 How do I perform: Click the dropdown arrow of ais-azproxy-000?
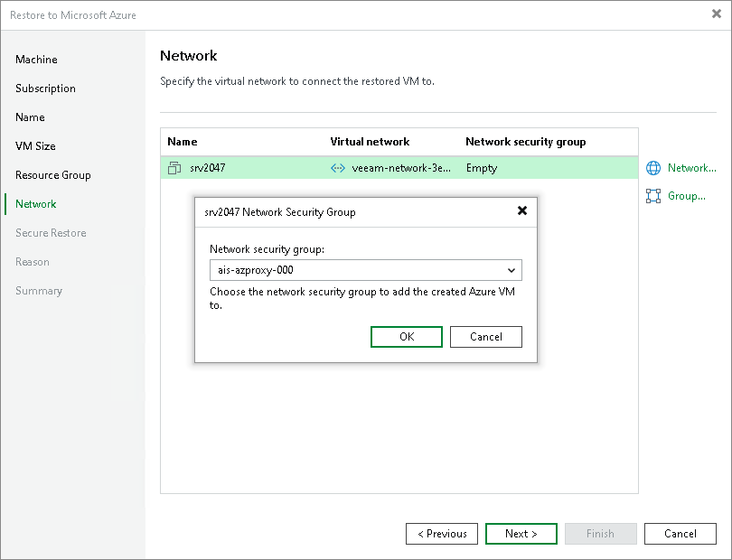(x=511, y=270)
